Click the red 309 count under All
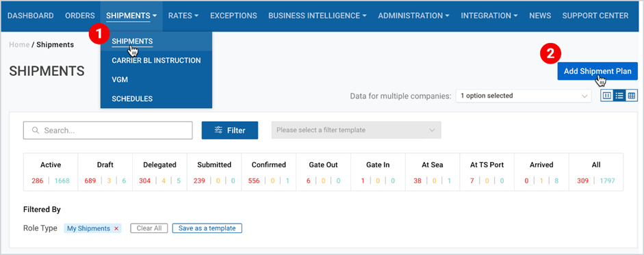 583,180
